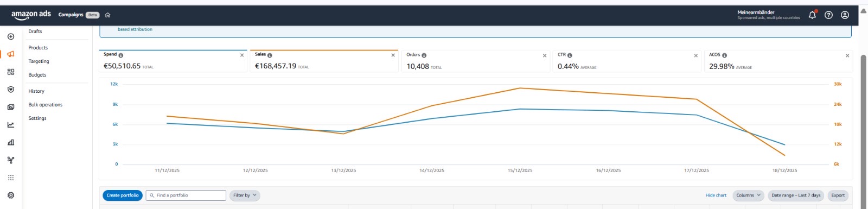The height and width of the screenshot is (209, 868).
Task: Click the info icon beside Orders
Action: (424, 55)
